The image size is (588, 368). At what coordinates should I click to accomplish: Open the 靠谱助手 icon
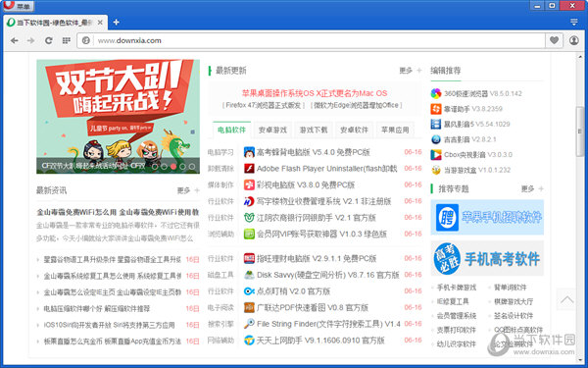tap(436, 109)
